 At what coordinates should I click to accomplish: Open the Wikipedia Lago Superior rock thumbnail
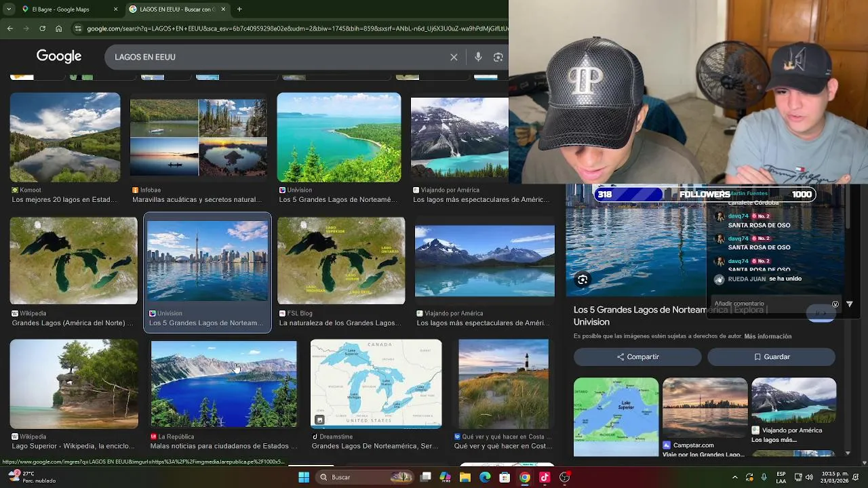(x=74, y=384)
